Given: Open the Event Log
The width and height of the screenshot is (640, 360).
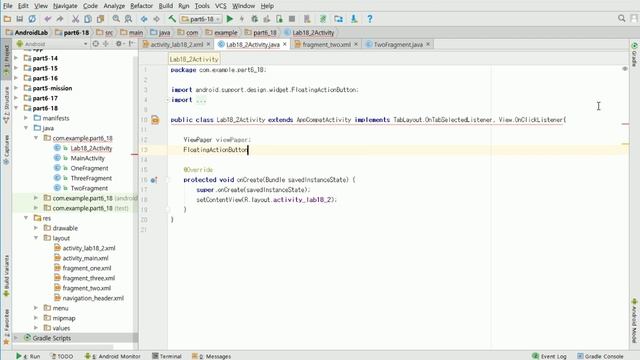Looking at the screenshot, I should [x=549, y=356].
